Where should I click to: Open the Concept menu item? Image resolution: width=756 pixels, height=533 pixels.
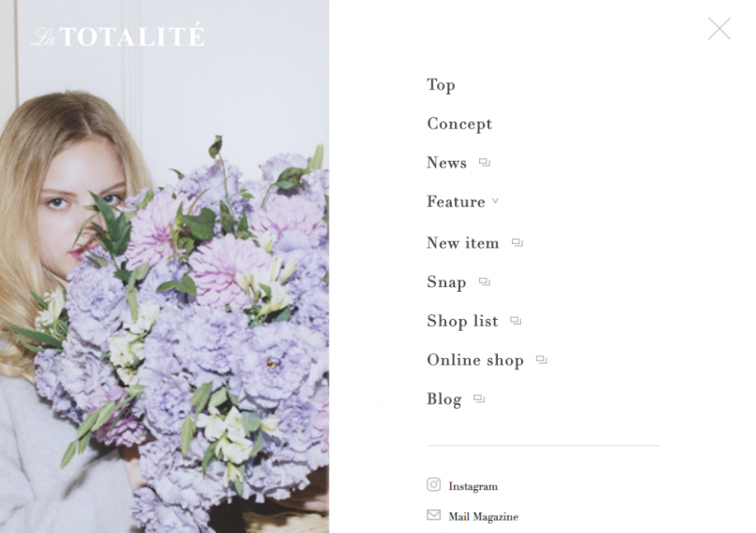tap(459, 124)
